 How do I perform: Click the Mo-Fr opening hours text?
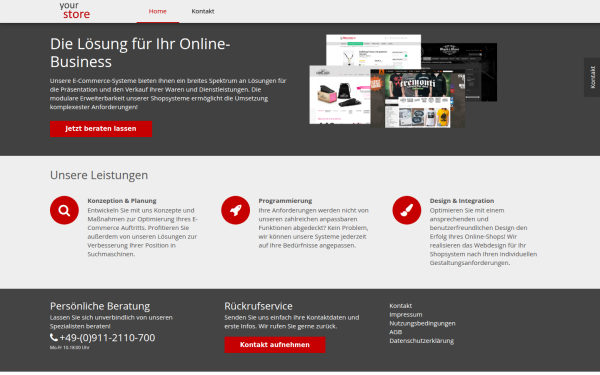pos(69,347)
